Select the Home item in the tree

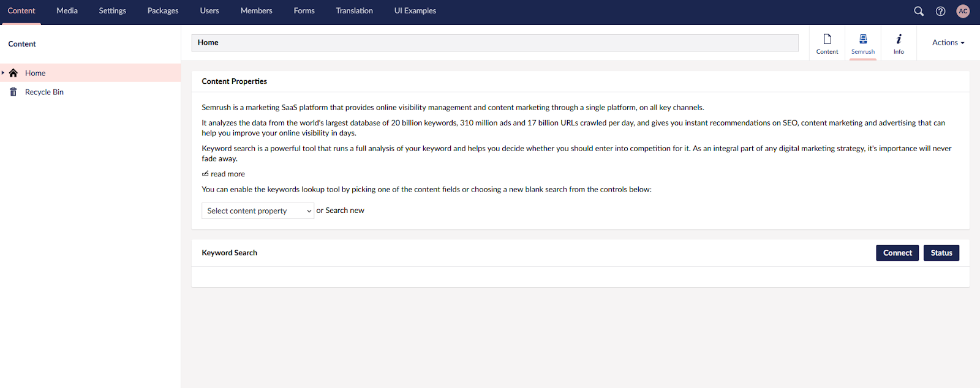pyautogui.click(x=90, y=73)
